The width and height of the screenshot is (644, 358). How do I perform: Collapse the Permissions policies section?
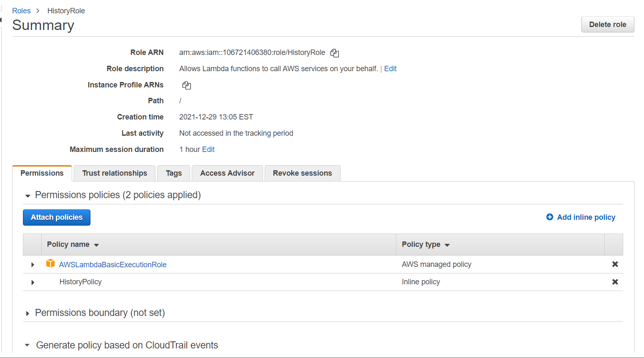coord(27,195)
